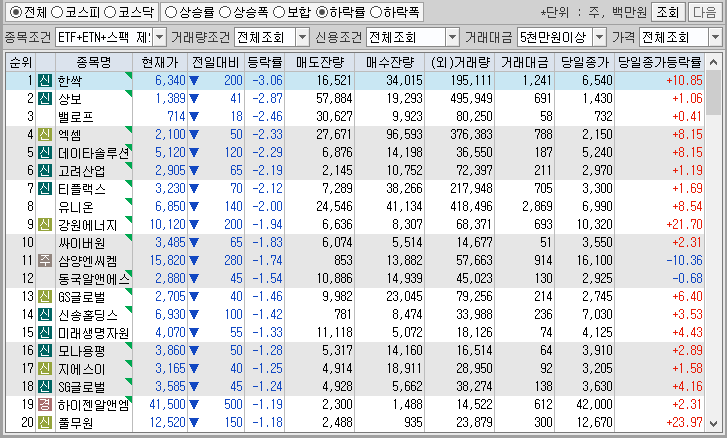Select the 코스닥 radio button

click(x=109, y=13)
